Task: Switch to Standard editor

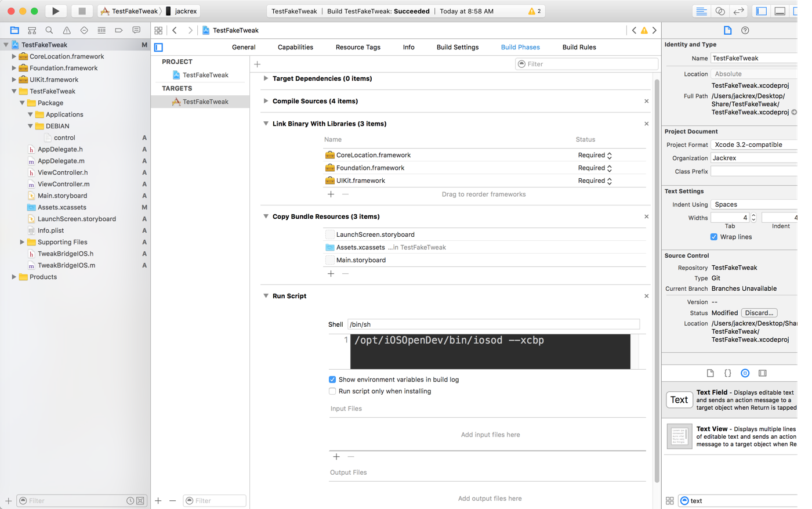Action: pos(701,11)
